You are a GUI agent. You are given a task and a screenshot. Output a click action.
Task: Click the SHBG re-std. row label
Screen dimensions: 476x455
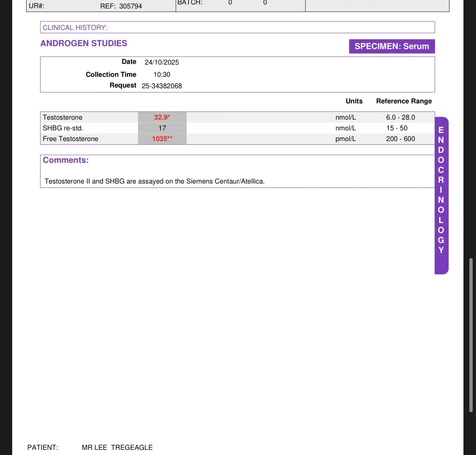(63, 128)
